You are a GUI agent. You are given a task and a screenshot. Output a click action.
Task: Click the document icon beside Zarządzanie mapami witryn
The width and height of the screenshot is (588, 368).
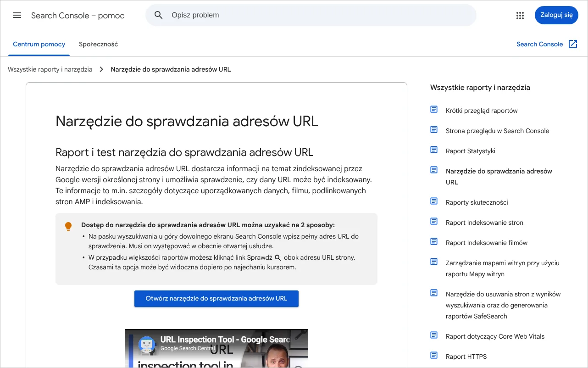434,262
